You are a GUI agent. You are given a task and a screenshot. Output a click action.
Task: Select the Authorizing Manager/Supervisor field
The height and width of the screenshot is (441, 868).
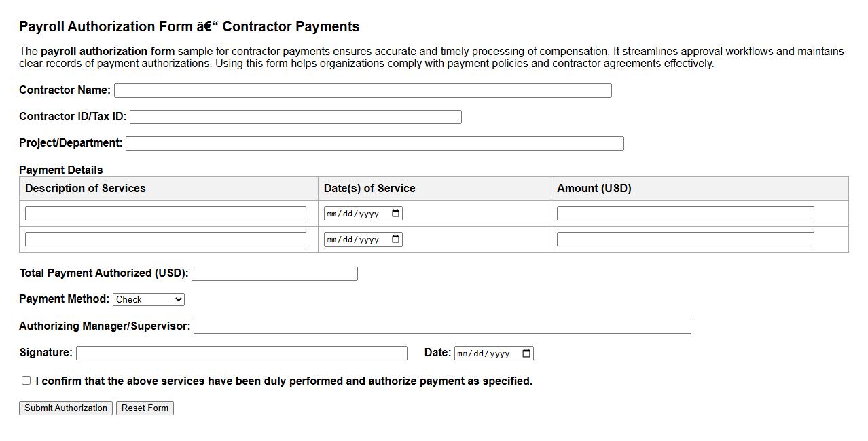tap(442, 326)
